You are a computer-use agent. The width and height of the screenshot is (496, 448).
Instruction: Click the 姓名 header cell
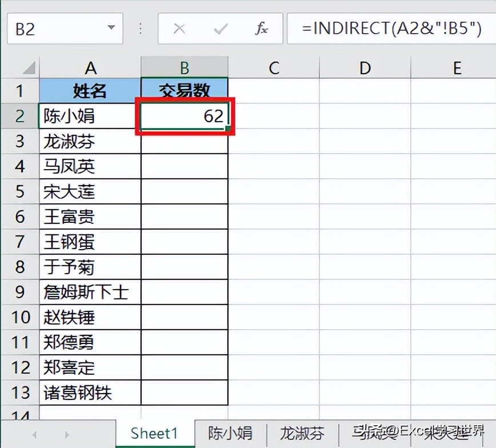(x=90, y=91)
